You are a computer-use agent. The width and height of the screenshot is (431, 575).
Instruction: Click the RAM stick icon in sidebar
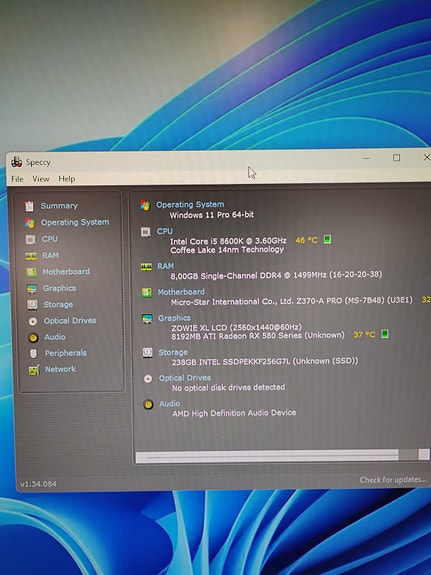point(31,256)
